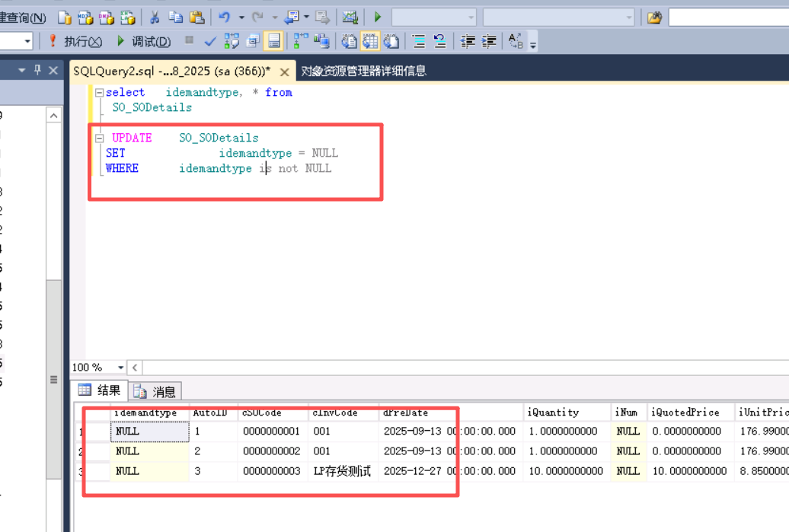
Task: Open the 对象资源管理器详细信息 tab
Action: (363, 71)
